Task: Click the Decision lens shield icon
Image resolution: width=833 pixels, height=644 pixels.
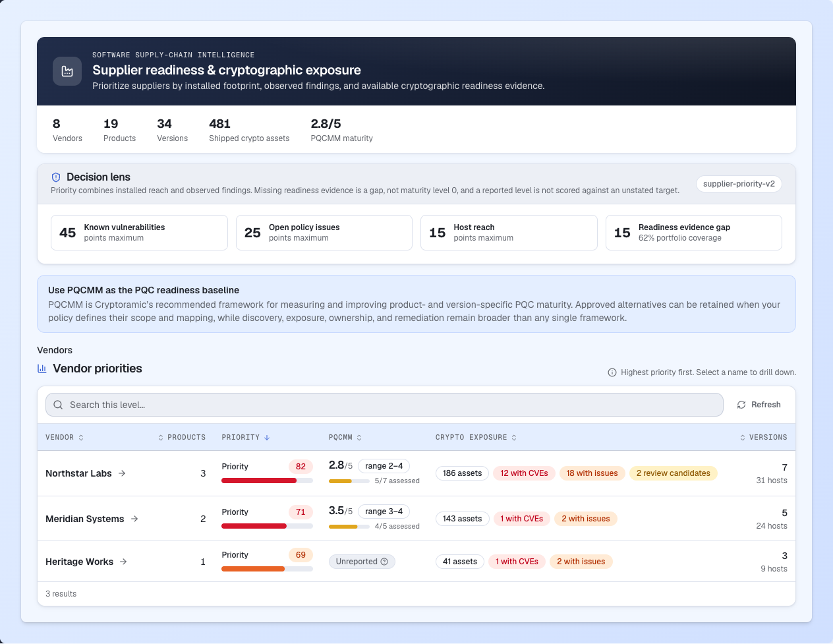Action: (56, 177)
